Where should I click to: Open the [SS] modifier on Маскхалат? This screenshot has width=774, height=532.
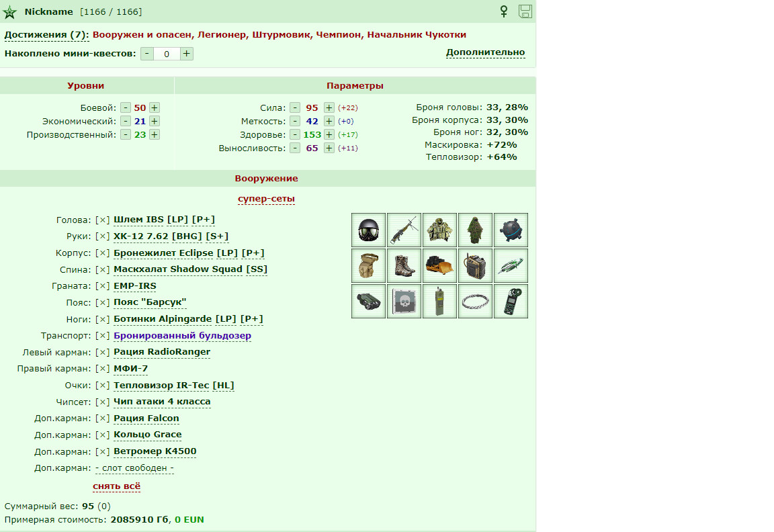(x=257, y=269)
